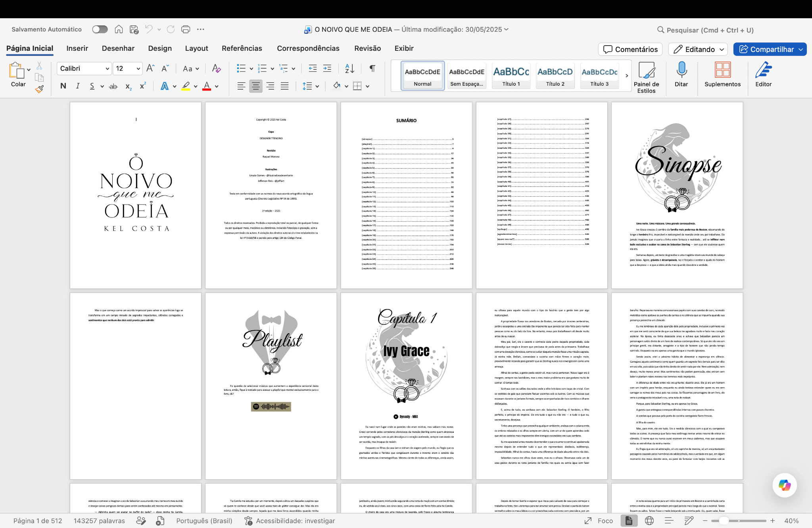Open the Format Painter brush tool
This screenshot has width=812, height=528.
click(x=39, y=89)
